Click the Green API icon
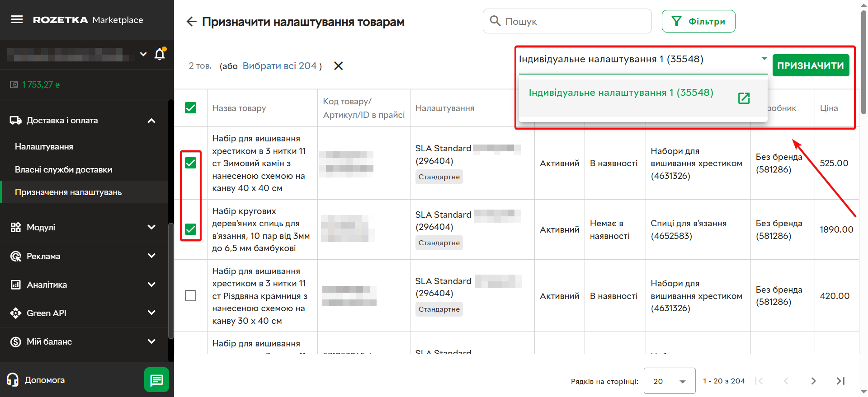Screen dimensions: 868x397 tap(16, 313)
